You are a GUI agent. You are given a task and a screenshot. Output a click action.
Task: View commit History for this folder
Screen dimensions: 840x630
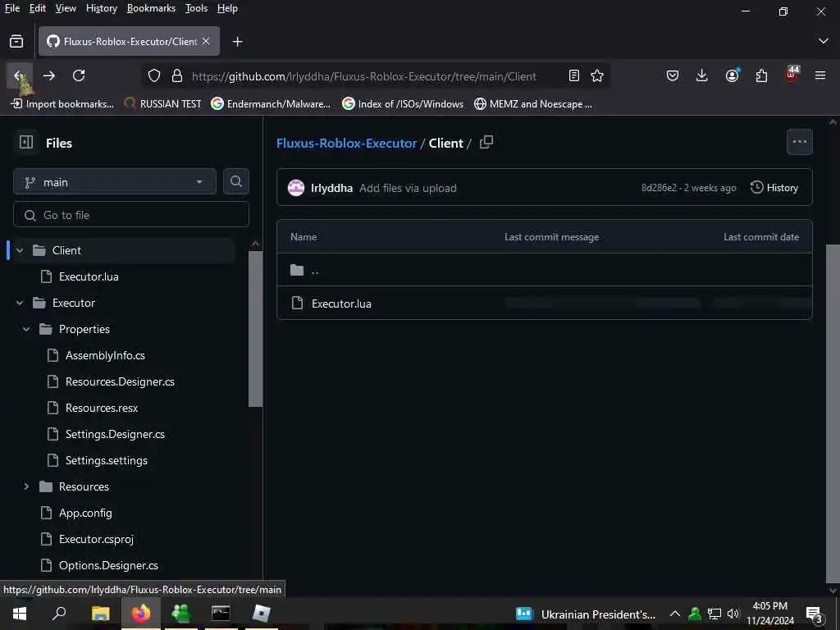(774, 188)
